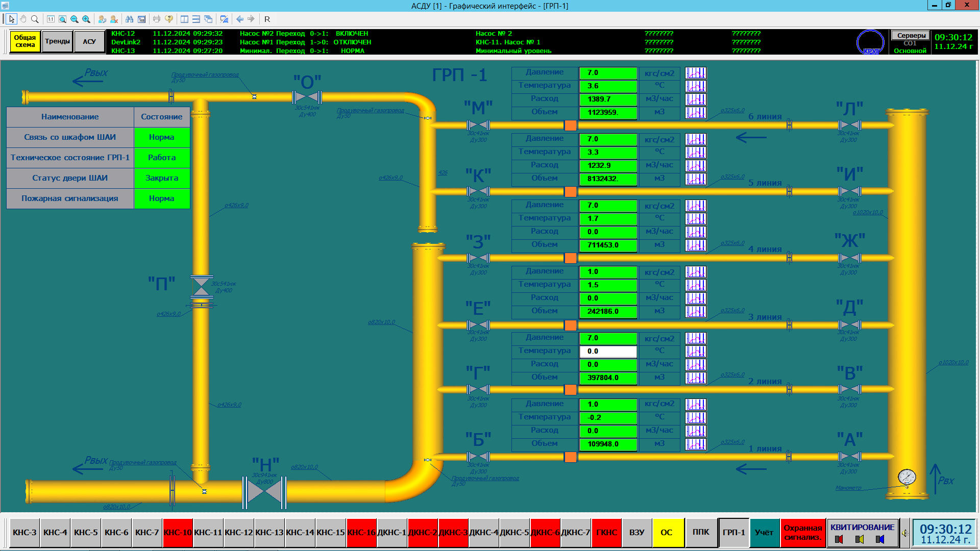This screenshot has width=980, height=551.
Task: Click the 1:1 actual size icon
Action: tap(51, 19)
